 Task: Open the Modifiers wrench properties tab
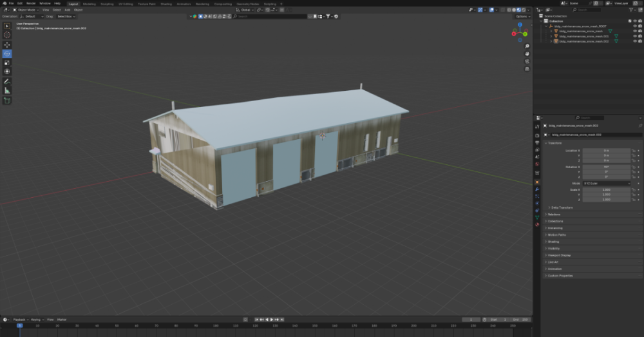(537, 189)
